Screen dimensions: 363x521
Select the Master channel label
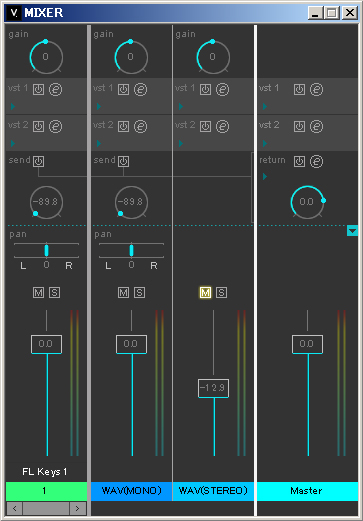(307, 491)
